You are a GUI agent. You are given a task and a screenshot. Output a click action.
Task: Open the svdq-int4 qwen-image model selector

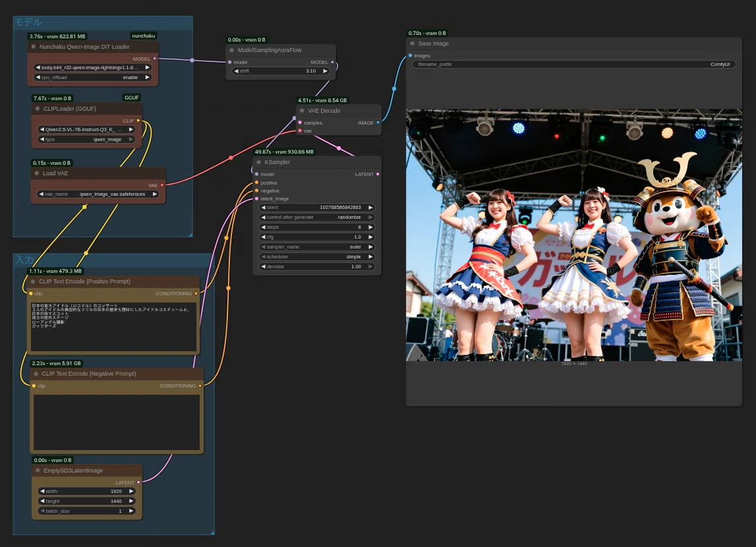[92, 67]
